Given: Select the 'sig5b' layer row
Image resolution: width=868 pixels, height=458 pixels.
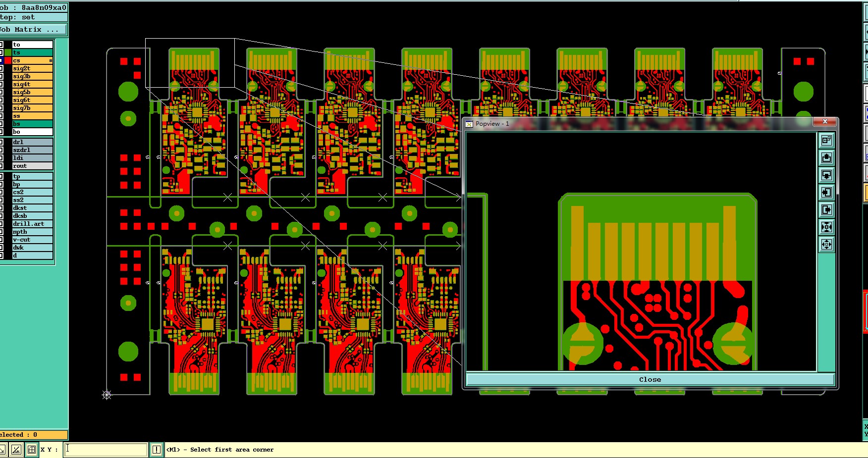Looking at the screenshot, I should coord(32,92).
